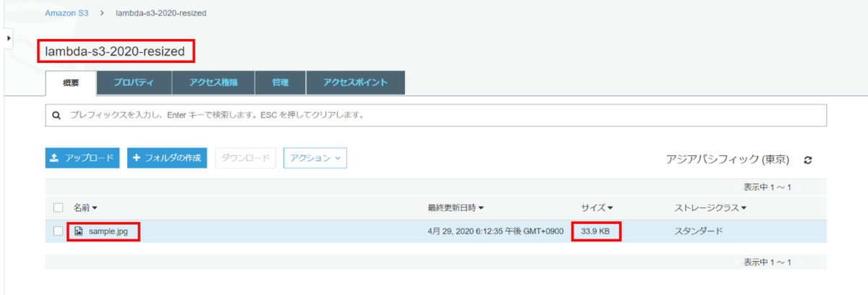Click the アップロード button
The height and width of the screenshot is (295, 868).
coord(82,158)
